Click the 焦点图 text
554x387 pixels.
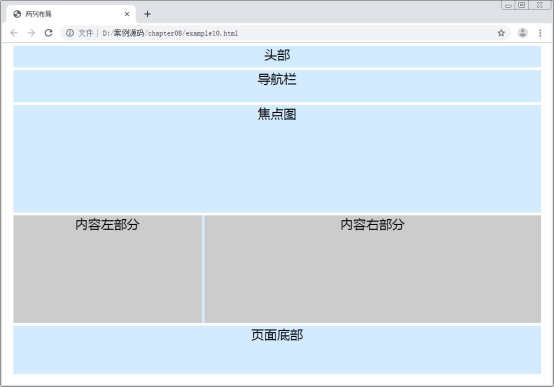point(277,114)
